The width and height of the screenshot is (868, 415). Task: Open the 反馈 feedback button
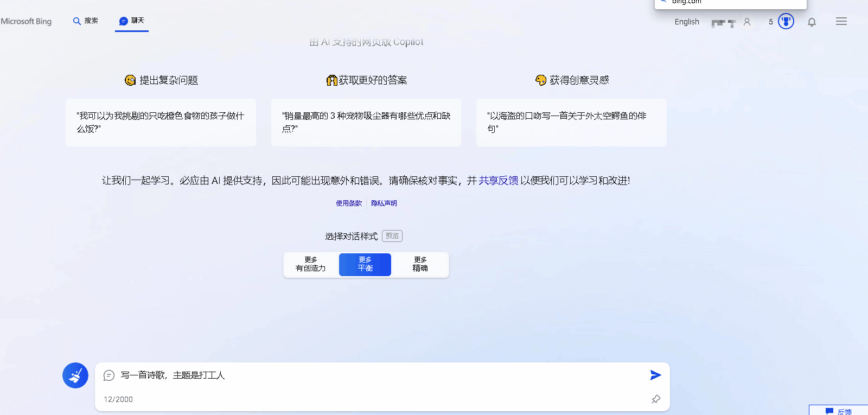coord(839,411)
